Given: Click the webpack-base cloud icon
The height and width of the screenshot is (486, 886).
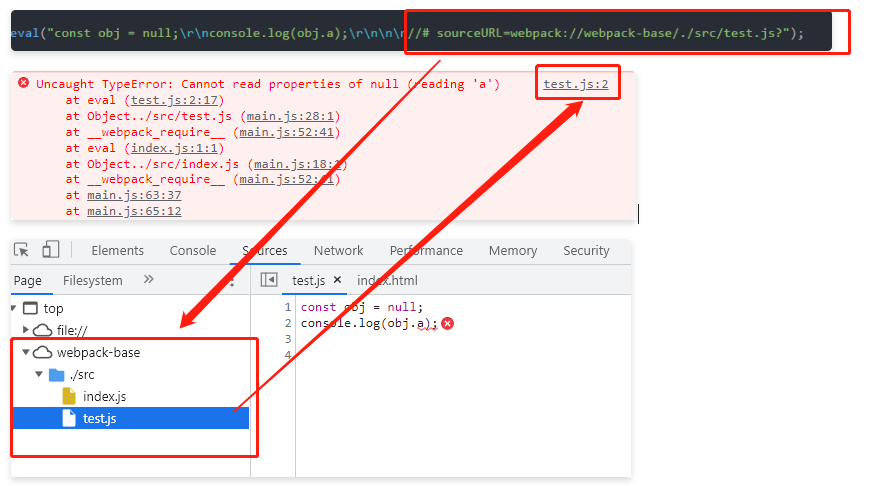Looking at the screenshot, I should pos(42,353).
